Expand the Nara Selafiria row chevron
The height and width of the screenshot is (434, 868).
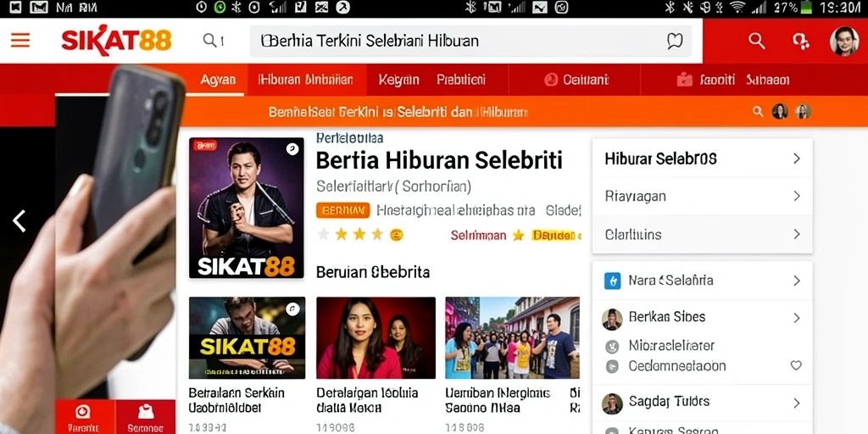(x=797, y=281)
